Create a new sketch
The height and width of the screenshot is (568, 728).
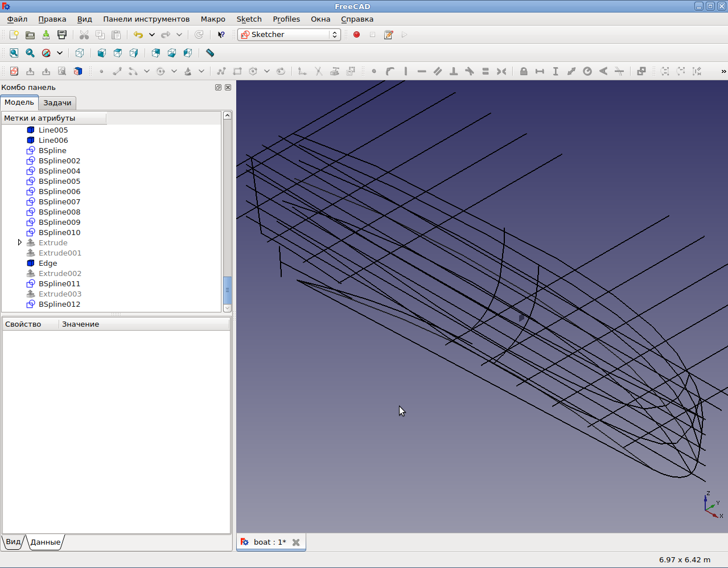click(x=14, y=71)
